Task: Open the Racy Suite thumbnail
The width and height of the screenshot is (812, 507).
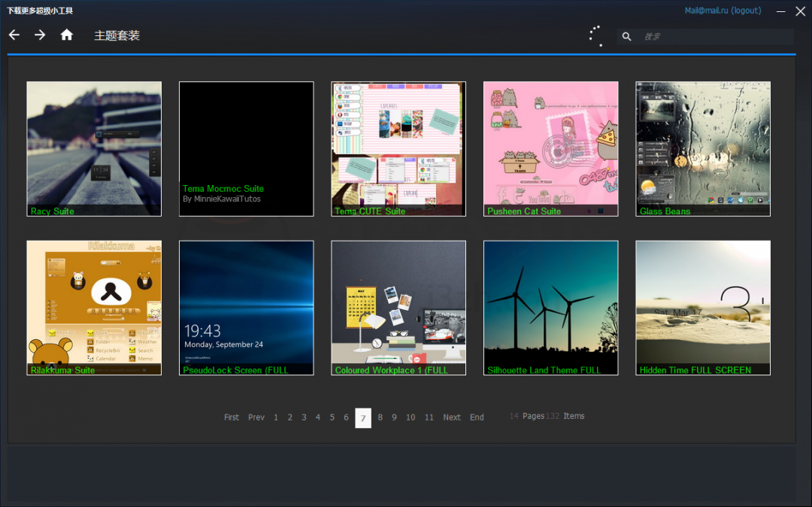Action: [x=94, y=149]
